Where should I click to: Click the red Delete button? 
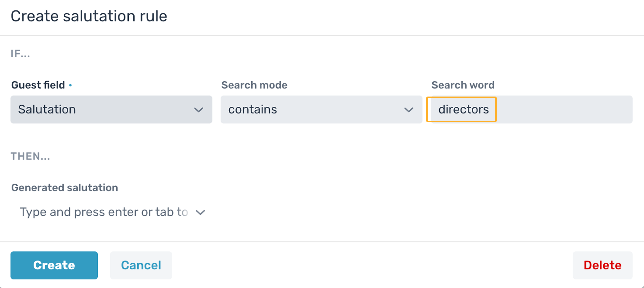[603, 265]
